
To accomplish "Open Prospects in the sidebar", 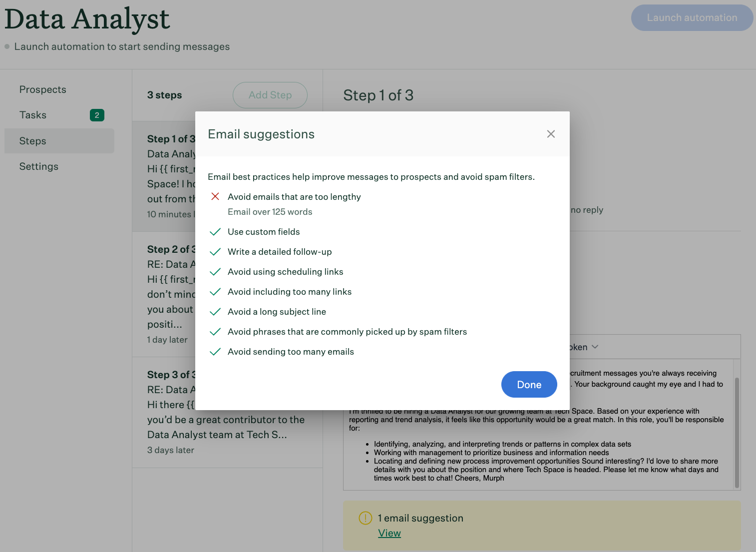I will coord(42,89).
